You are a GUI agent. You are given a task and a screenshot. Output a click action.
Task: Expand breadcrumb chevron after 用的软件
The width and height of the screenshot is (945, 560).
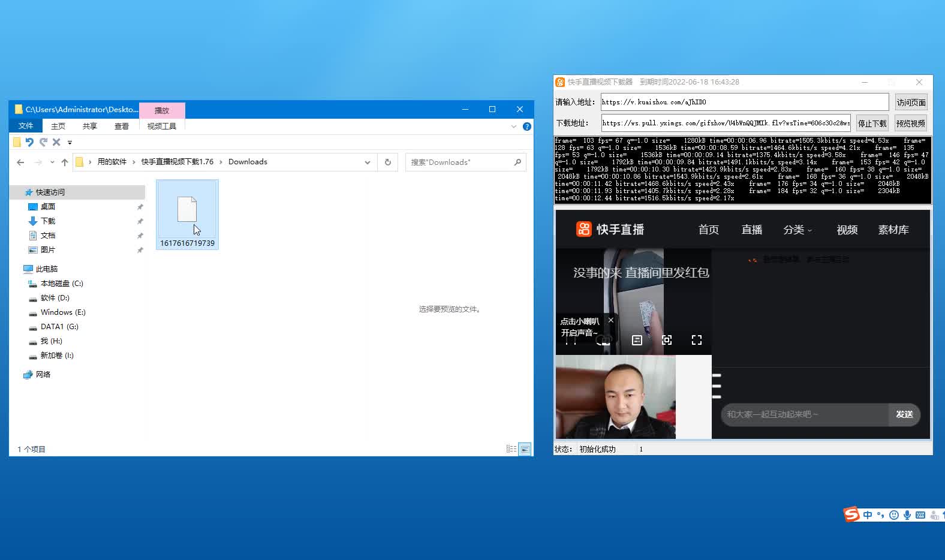pos(134,162)
